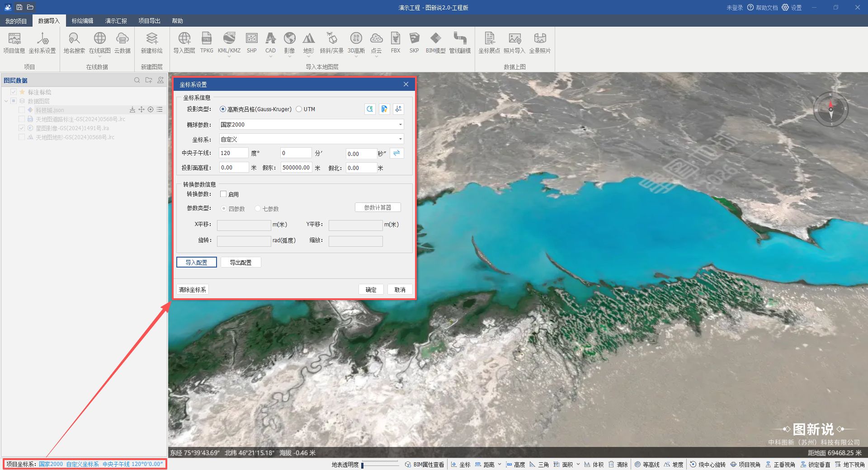Toggle the 数据图层 group checkbox
This screenshot has height=470, width=868.
tap(14, 101)
